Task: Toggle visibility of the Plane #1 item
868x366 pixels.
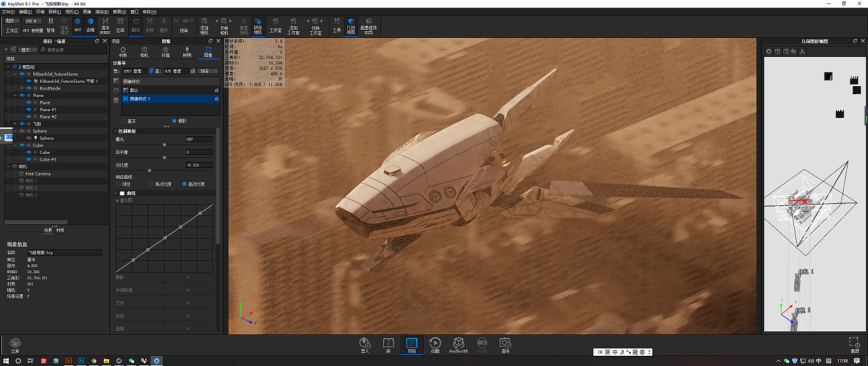Action: [28, 110]
